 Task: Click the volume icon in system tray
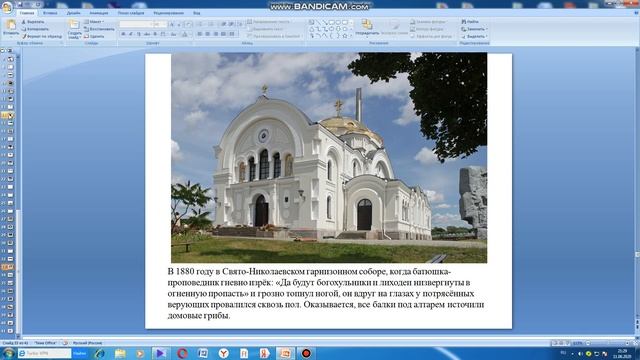[580, 353]
